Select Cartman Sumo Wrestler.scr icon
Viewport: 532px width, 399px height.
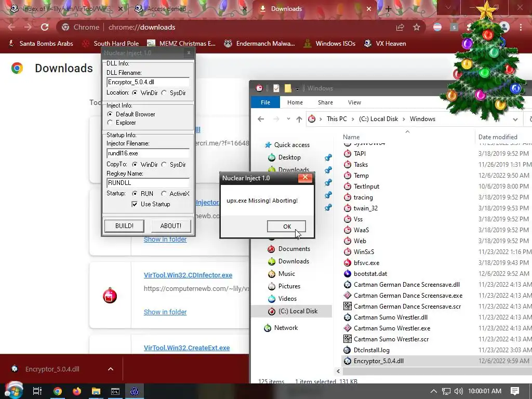click(x=348, y=339)
